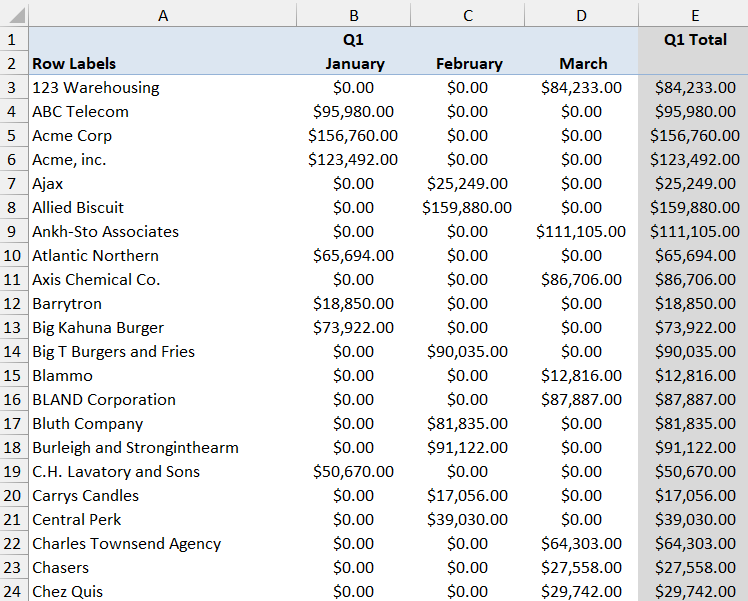The height and width of the screenshot is (601, 748).
Task: Click March value $86,706.00 for Axis Chemical
Action: click(581, 280)
